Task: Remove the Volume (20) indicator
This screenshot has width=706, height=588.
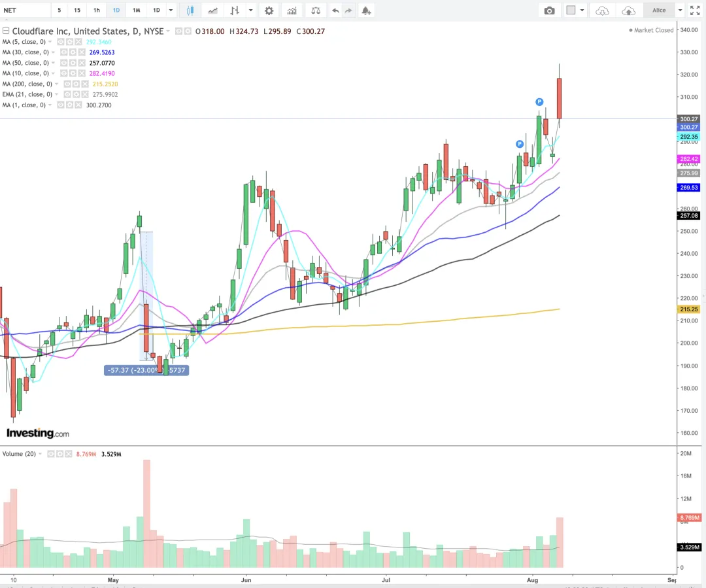Action: pyautogui.click(x=69, y=454)
